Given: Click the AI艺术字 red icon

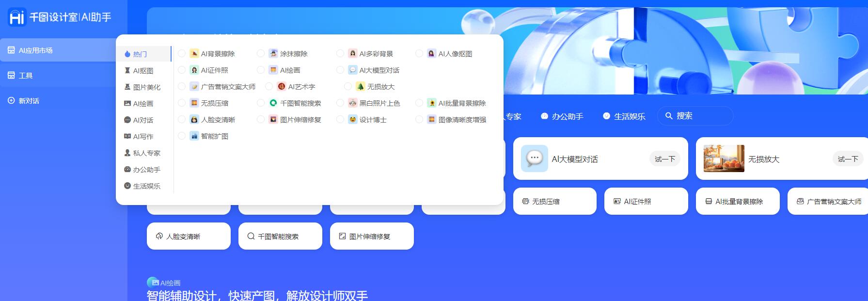Looking at the screenshot, I should [282, 87].
